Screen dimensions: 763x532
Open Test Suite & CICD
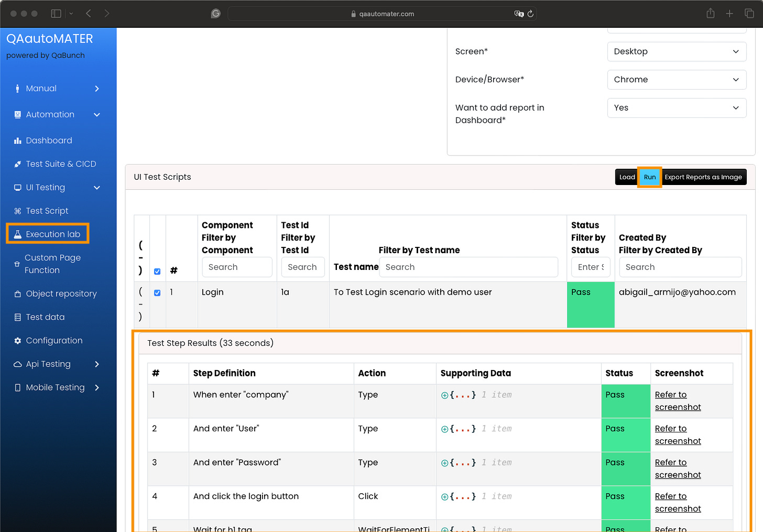pyautogui.click(x=61, y=164)
